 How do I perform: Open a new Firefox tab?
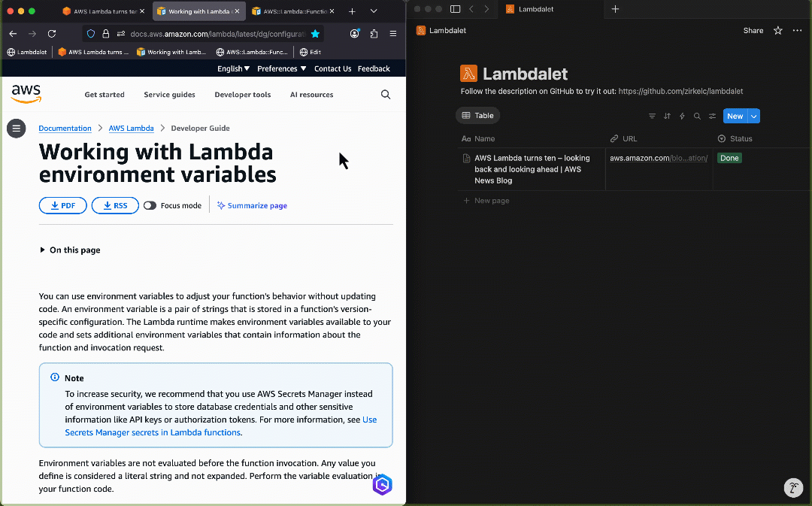352,11
